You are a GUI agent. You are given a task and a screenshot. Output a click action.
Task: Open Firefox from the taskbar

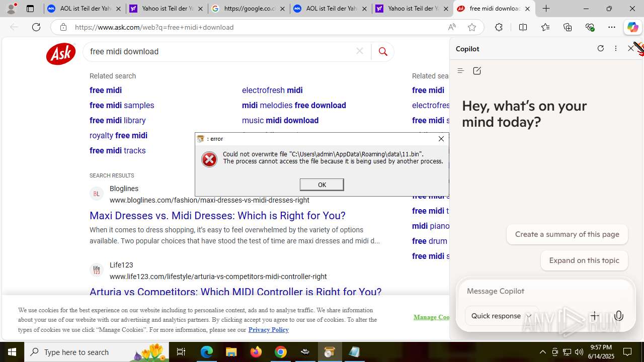click(256, 352)
